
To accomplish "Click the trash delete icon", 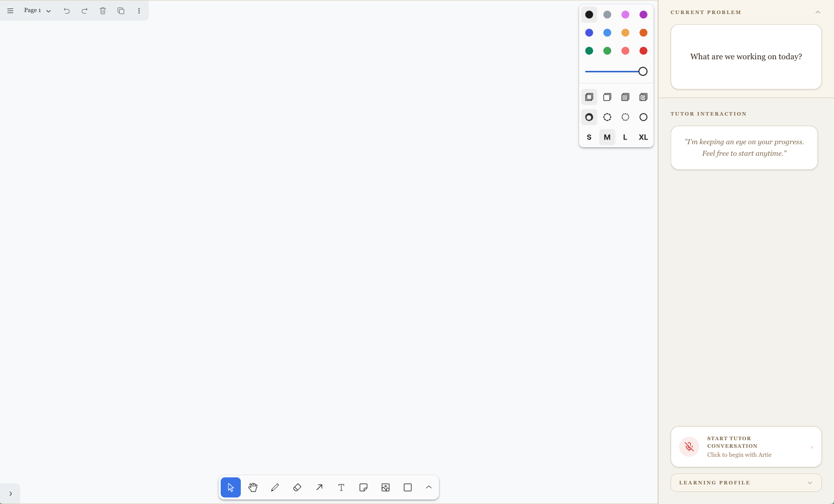I will click(103, 11).
